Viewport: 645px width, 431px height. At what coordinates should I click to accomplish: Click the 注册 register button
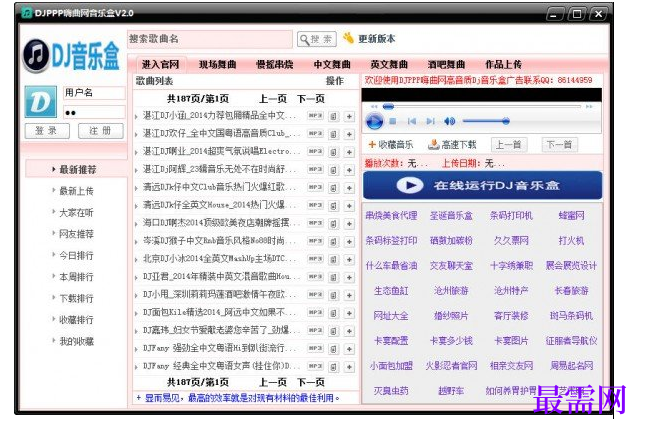pos(101,131)
